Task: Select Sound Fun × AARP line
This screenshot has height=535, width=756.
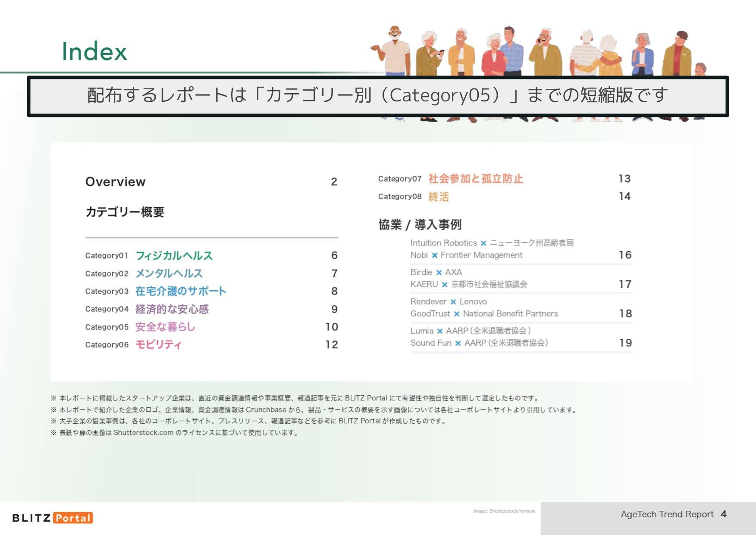Action: point(479,343)
